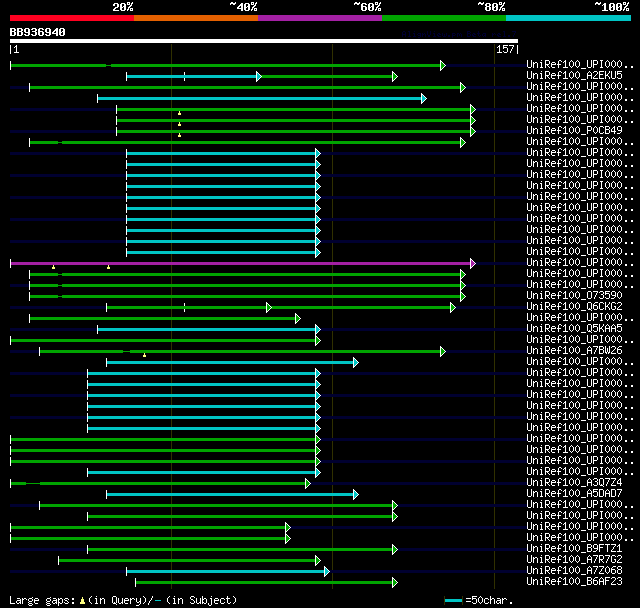Click the arrowhead ending the UniRef100_Q6CKG2 alignment
The height and width of the screenshot is (608, 640).
click(453, 308)
